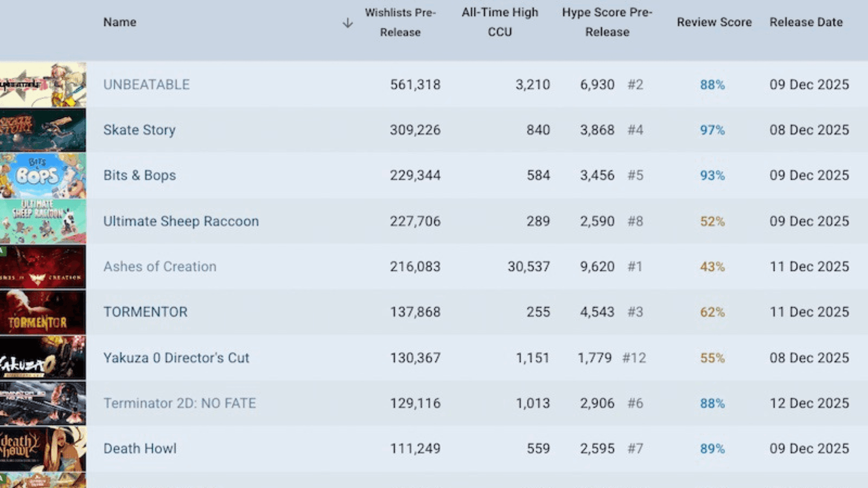The height and width of the screenshot is (488, 868).
Task: Open the Death Howl cover art
Action: 43,449
